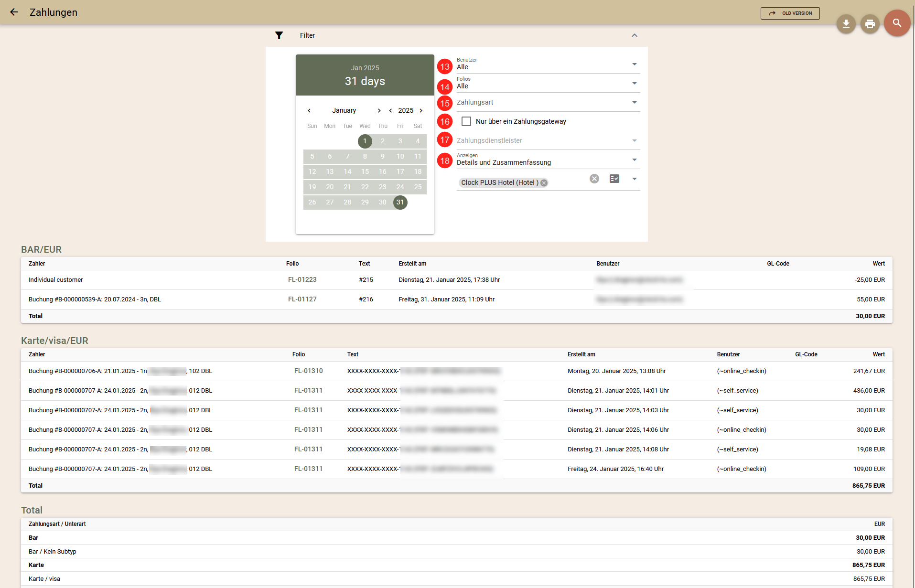Select January 1 in calendar
The width and height of the screenshot is (915, 588).
tap(365, 141)
